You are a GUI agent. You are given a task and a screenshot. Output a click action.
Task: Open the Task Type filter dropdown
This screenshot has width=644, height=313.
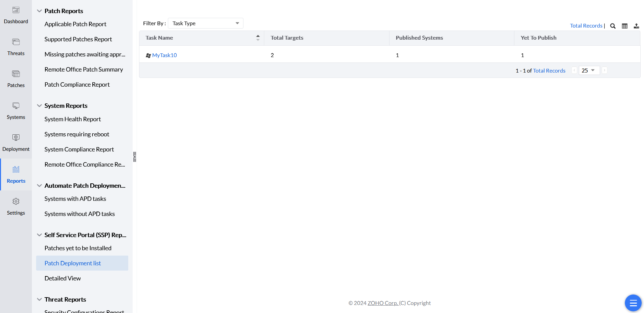(205, 23)
